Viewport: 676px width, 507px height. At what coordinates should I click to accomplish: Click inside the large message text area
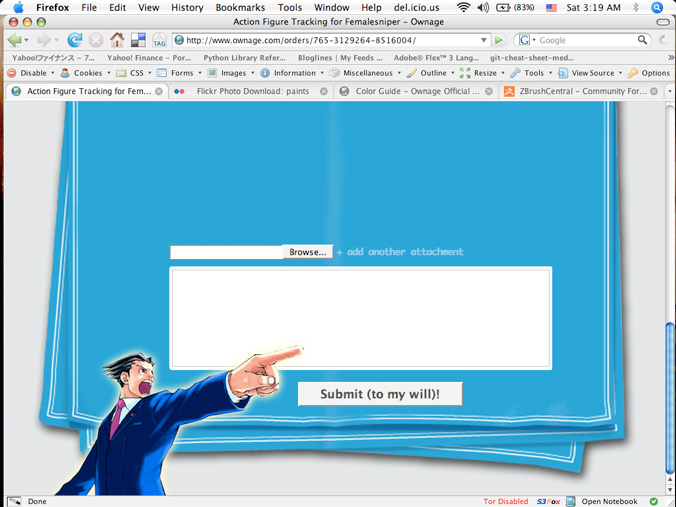[x=361, y=318]
